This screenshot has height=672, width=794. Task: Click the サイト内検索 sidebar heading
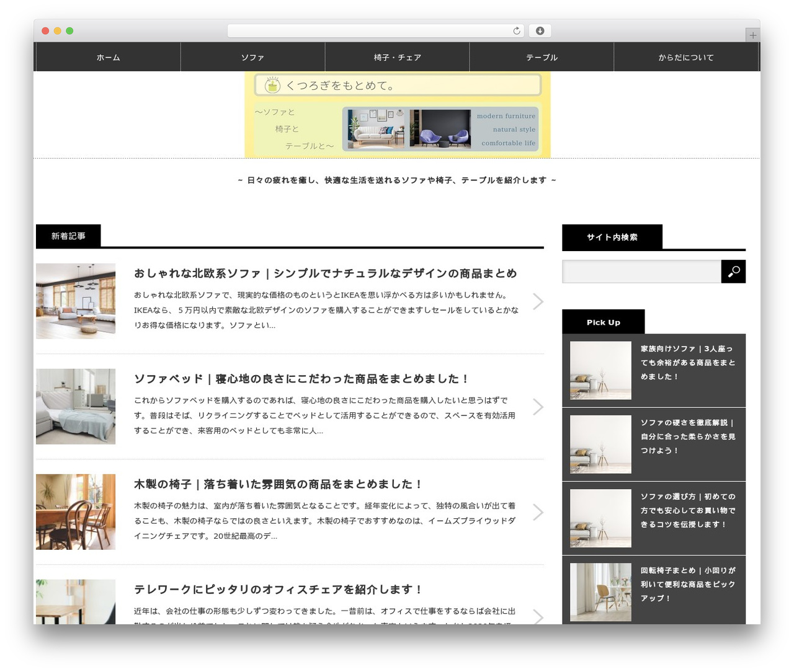(612, 237)
